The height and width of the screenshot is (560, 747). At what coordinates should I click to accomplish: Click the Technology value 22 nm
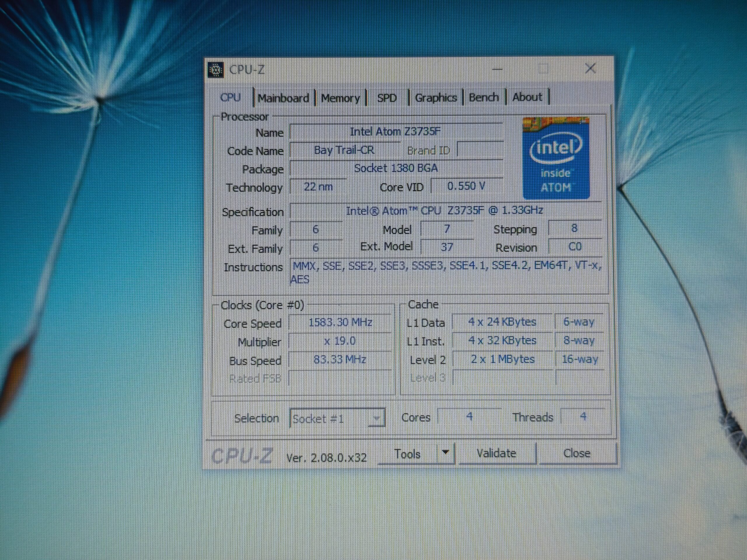click(318, 186)
